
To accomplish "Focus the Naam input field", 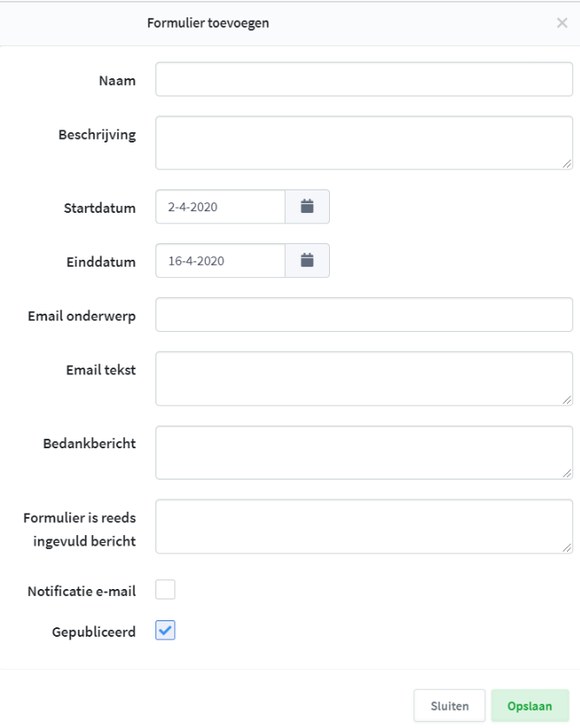I will pyautogui.click(x=365, y=79).
